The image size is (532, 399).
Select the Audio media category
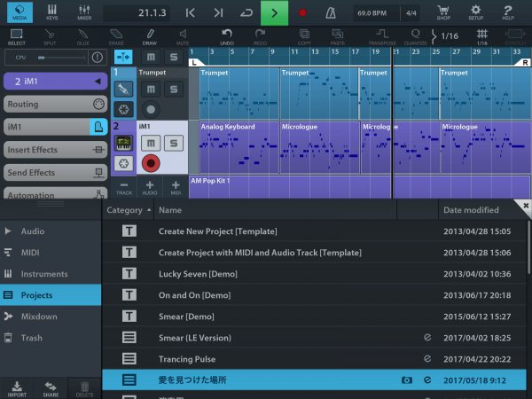pyautogui.click(x=51, y=231)
